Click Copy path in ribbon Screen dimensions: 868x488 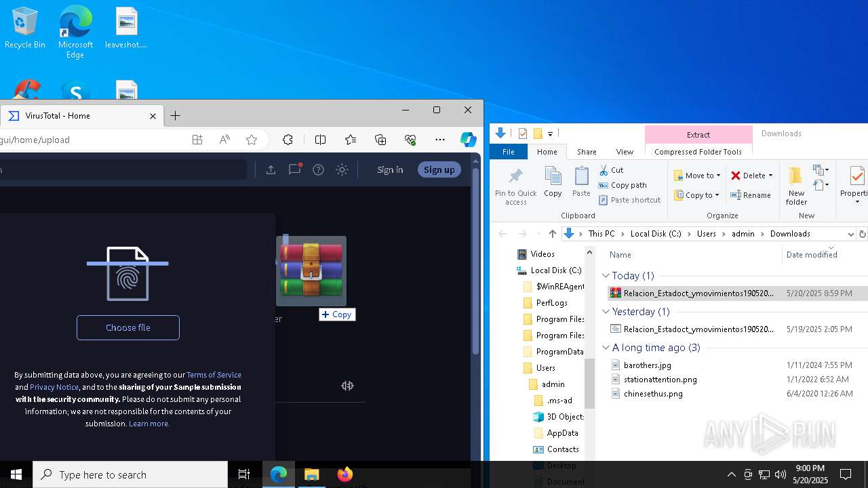[x=623, y=185]
